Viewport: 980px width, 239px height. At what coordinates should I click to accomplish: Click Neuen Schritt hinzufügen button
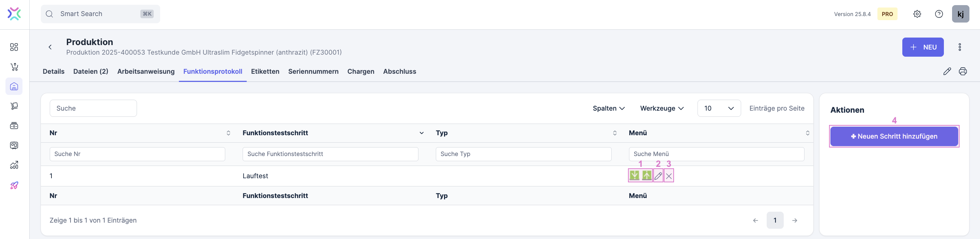[x=894, y=136]
